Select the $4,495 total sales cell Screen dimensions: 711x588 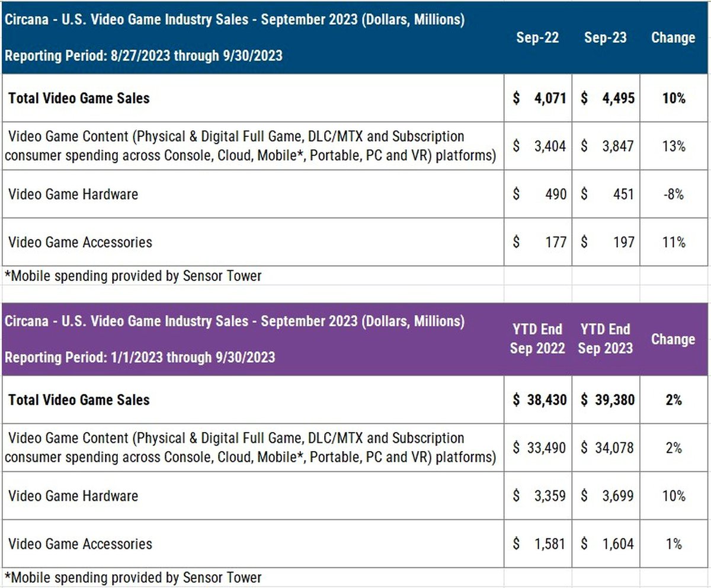coord(606,98)
